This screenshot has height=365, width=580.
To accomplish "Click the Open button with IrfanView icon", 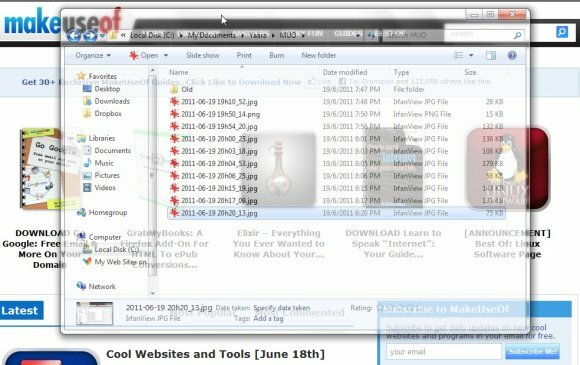I will (144, 55).
